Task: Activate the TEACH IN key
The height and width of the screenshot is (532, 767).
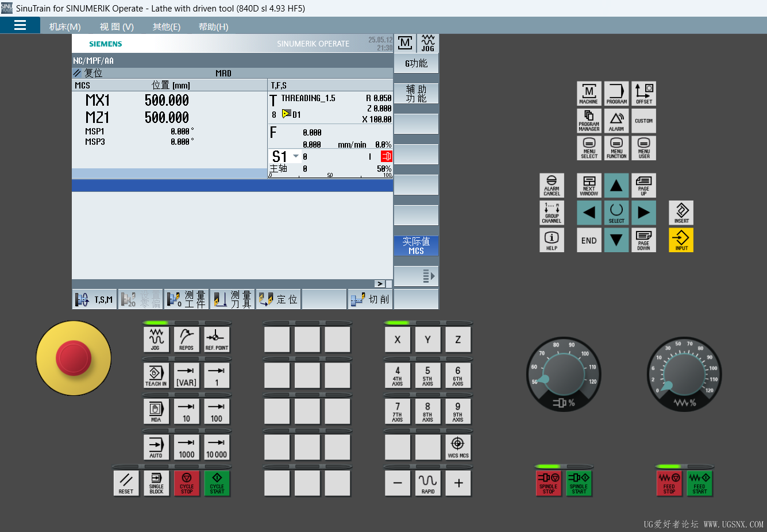Action: tap(156, 375)
